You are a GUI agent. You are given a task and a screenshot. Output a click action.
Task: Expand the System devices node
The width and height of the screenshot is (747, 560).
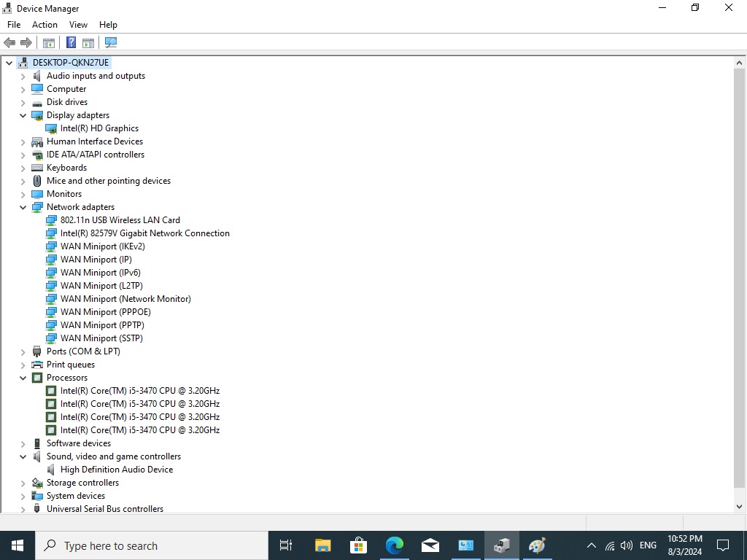click(23, 496)
